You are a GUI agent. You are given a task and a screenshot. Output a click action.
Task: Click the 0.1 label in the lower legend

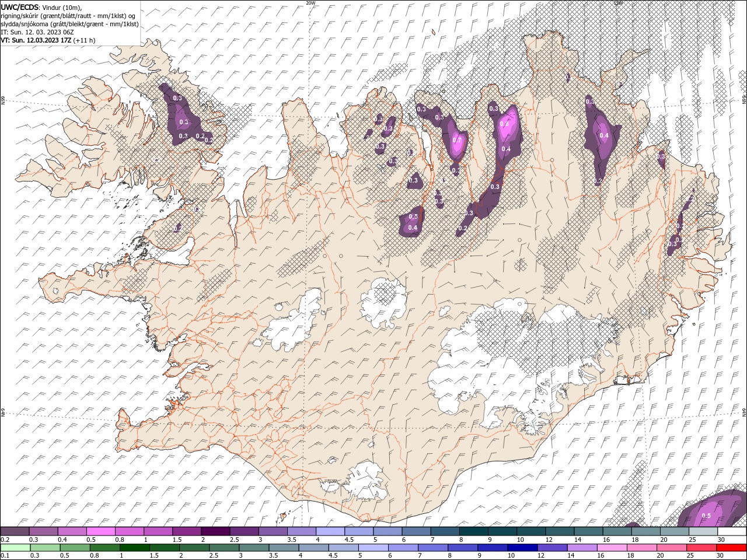click(x=5, y=555)
